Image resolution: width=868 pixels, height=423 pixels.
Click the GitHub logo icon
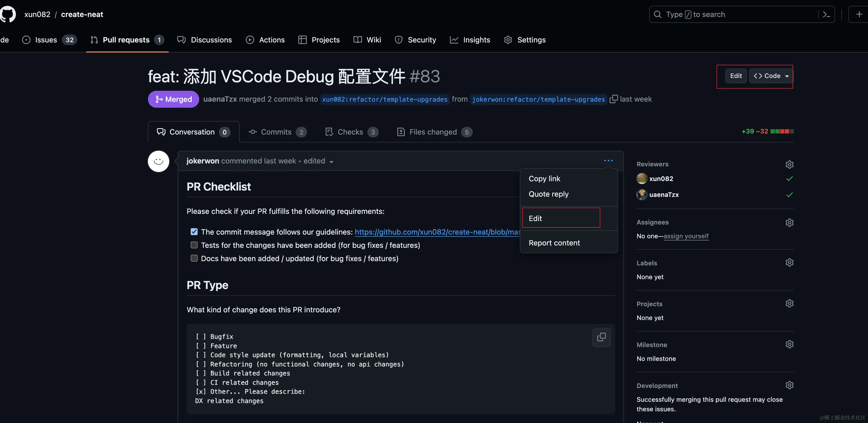pos(7,14)
